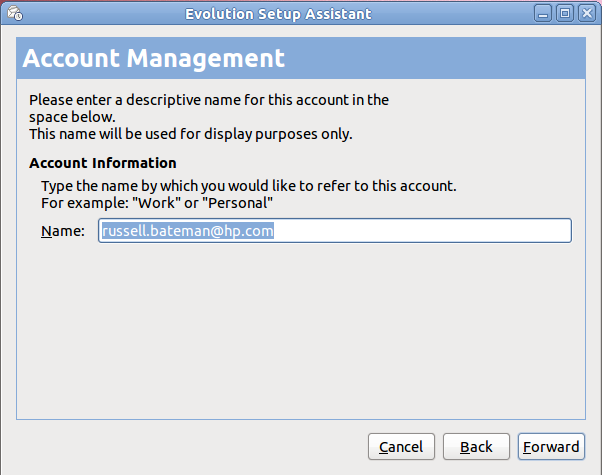Click empty space inside the Name field
Screen dimensions: 602x475
point(422,231)
